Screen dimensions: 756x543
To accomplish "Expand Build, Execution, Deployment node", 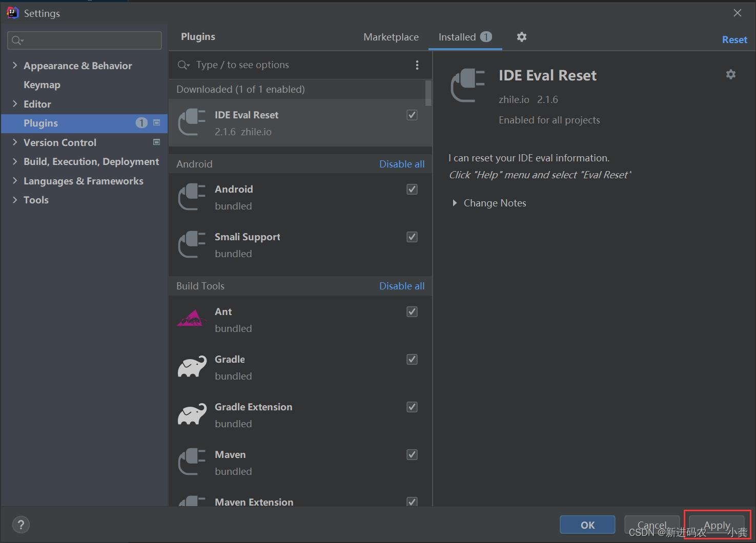I will pyautogui.click(x=15, y=161).
